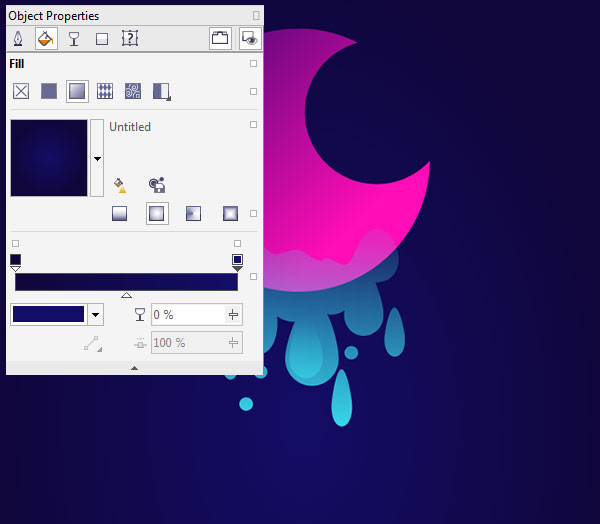
Task: Click the scroll/tab mode button icon
Action: [x=220, y=38]
